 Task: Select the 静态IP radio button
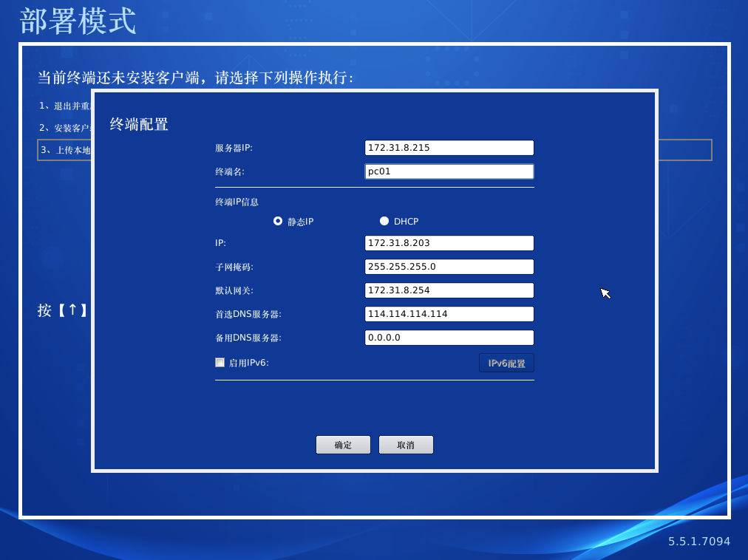pyautogui.click(x=278, y=221)
